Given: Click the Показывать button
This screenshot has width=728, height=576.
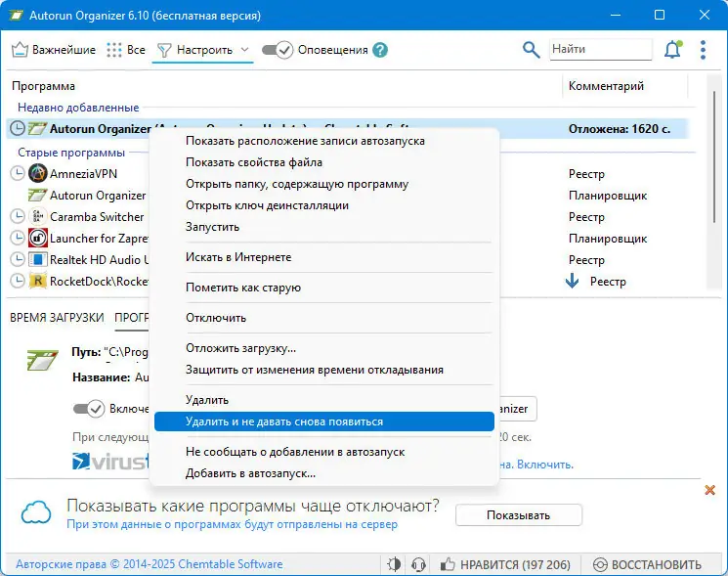Looking at the screenshot, I should click(519, 515).
